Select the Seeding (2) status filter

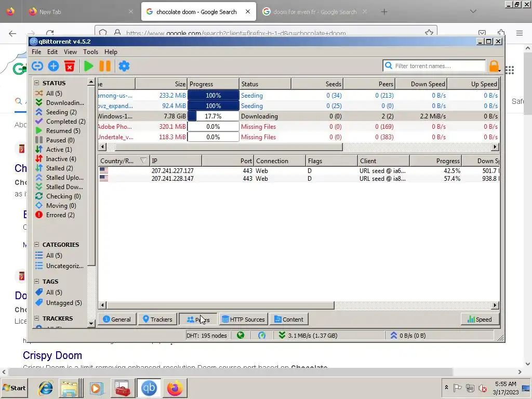(56, 112)
